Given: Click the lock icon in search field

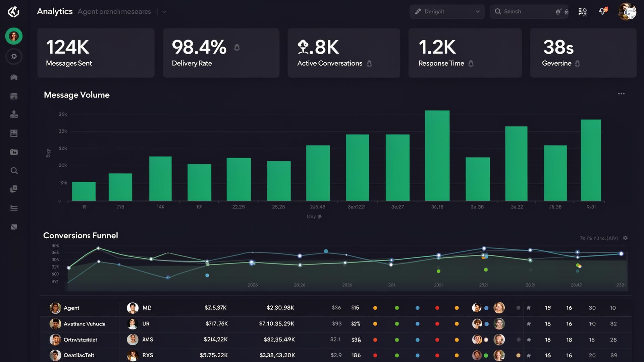Looking at the screenshot, I should pyautogui.click(x=567, y=12).
